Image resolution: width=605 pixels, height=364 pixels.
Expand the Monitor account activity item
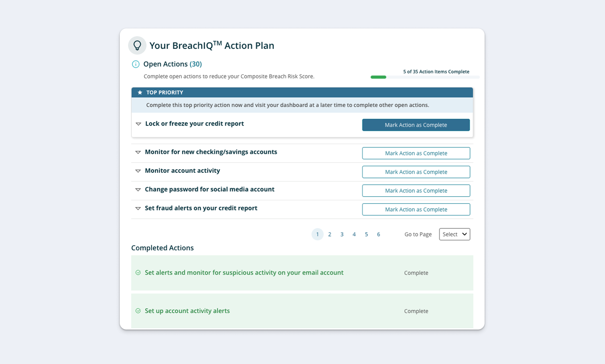pos(138,171)
